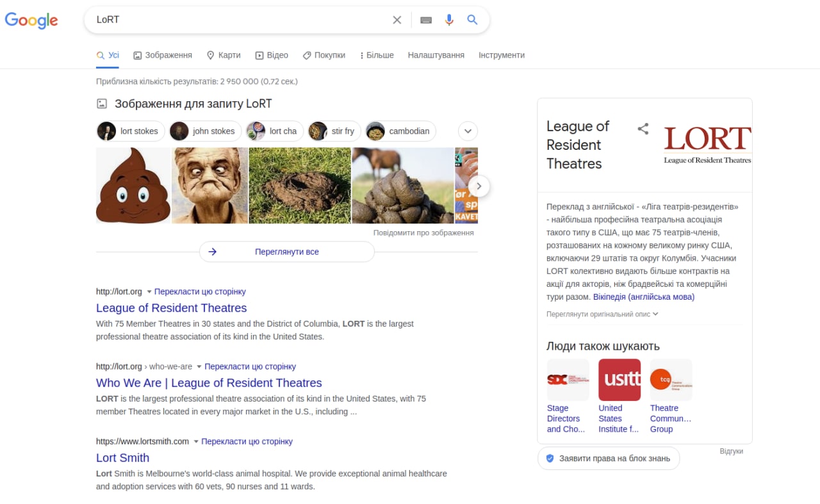Open Вікіпедія (англійська мова) link
The height and width of the screenshot is (504, 820).
point(644,297)
